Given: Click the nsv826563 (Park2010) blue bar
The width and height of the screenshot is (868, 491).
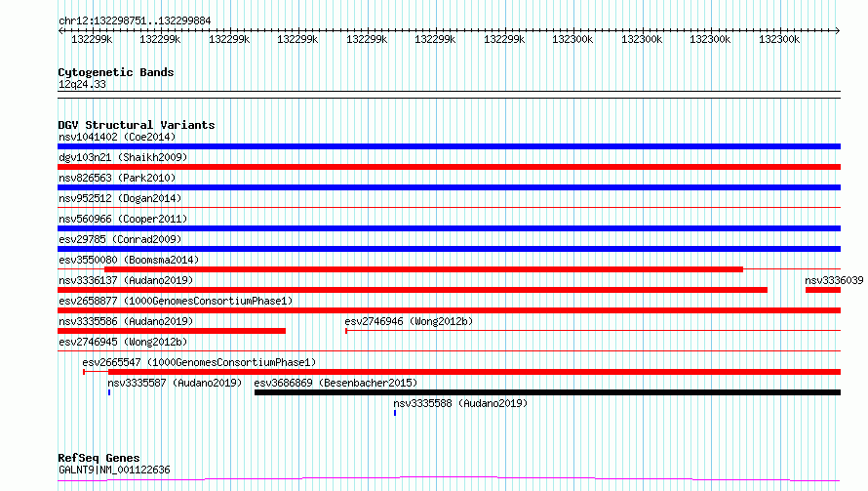Looking at the screenshot, I should tap(449, 187).
